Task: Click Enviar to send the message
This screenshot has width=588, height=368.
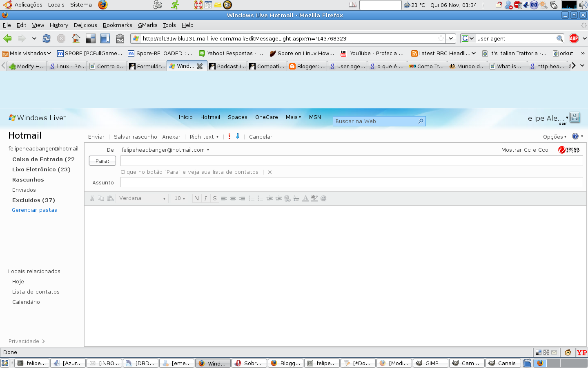Action: (x=96, y=137)
